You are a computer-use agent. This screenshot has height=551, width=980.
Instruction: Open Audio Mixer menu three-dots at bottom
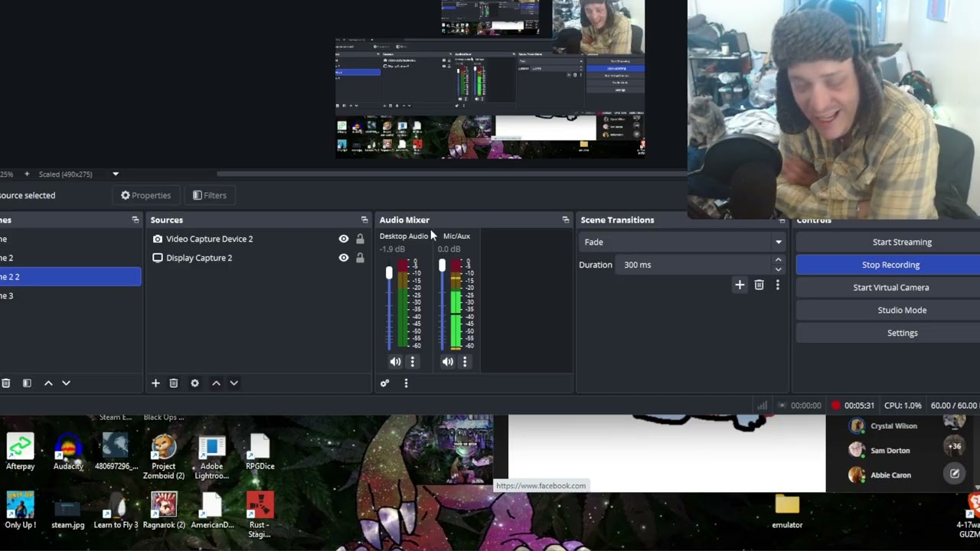coord(406,383)
